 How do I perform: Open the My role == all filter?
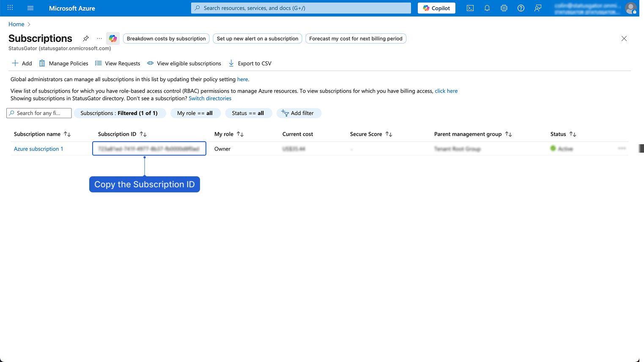195,113
